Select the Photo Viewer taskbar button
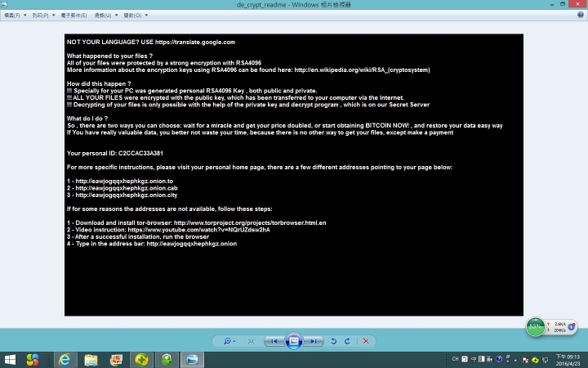Screen dimensions: 588x368 pyautogui.click(x=193, y=360)
